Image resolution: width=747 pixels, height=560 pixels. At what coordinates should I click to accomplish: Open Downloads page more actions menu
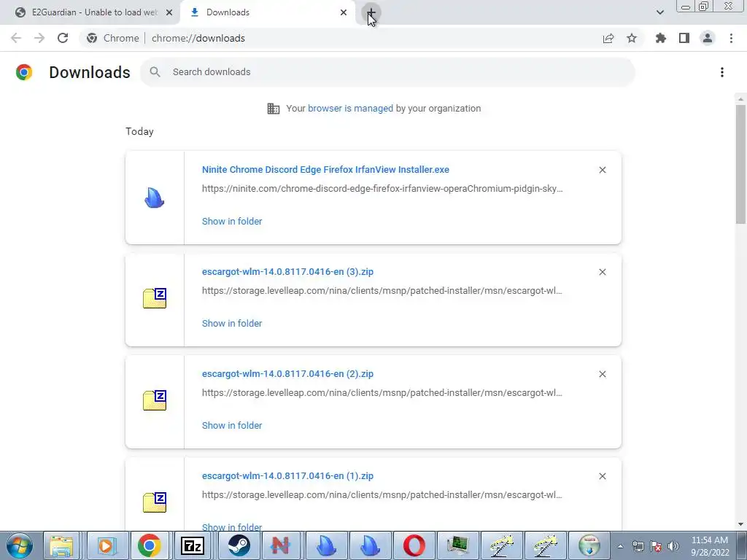722,72
